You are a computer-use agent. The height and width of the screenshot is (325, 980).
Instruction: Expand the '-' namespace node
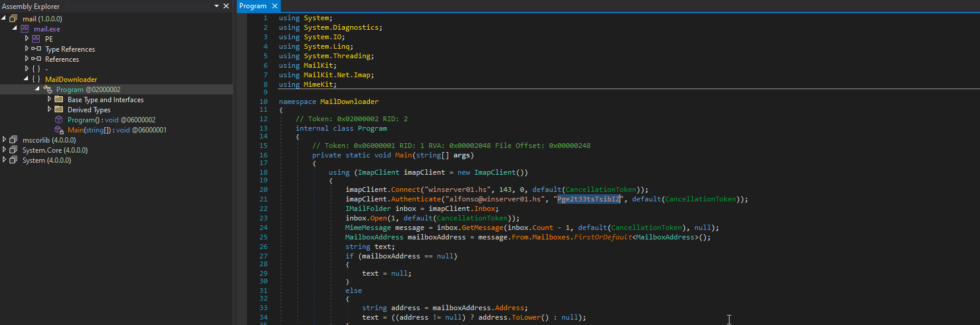(27, 69)
